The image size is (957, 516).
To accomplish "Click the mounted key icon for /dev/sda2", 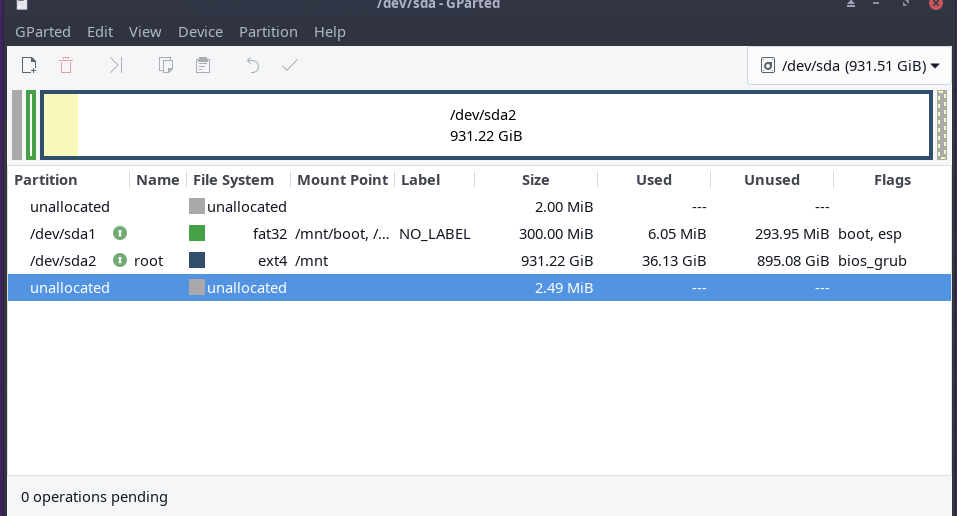I will [x=119, y=261].
